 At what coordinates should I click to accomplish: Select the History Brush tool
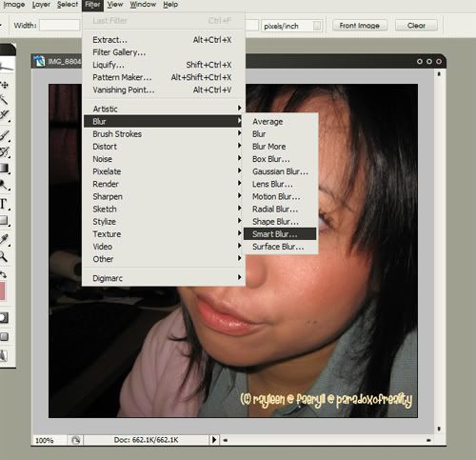click(4, 152)
